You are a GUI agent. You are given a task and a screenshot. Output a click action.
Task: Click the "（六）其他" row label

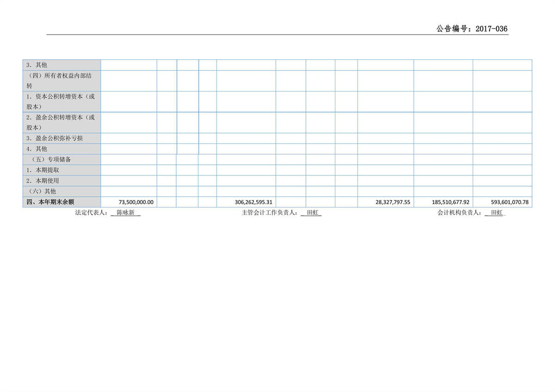pos(40,191)
